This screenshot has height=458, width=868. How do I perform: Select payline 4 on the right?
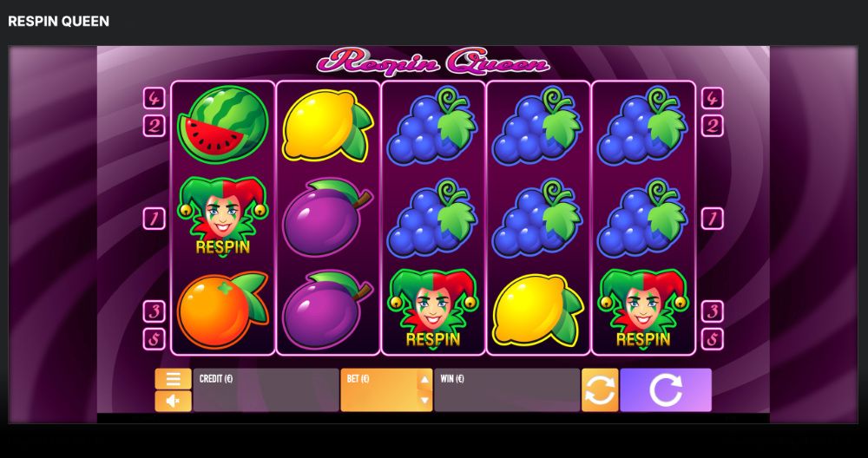coord(712,99)
